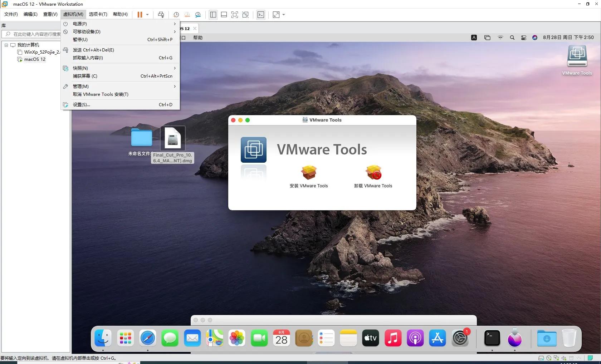Enter full screen mode from toolbar
The width and height of the screenshot is (601, 364).
coord(234,15)
